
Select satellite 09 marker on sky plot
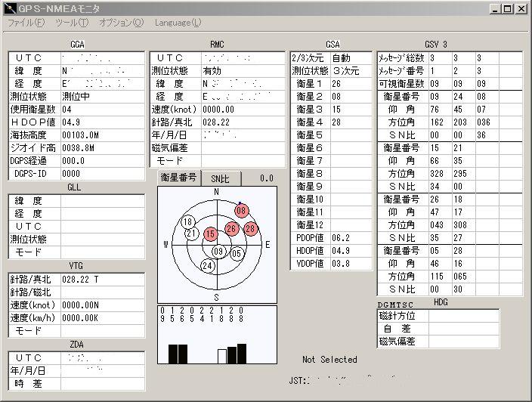[218, 252]
